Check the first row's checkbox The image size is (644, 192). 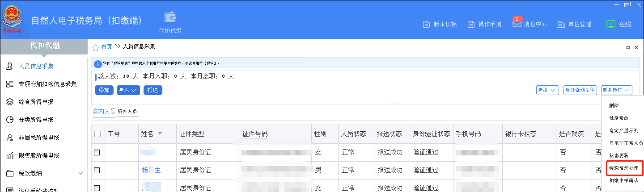coord(97,152)
